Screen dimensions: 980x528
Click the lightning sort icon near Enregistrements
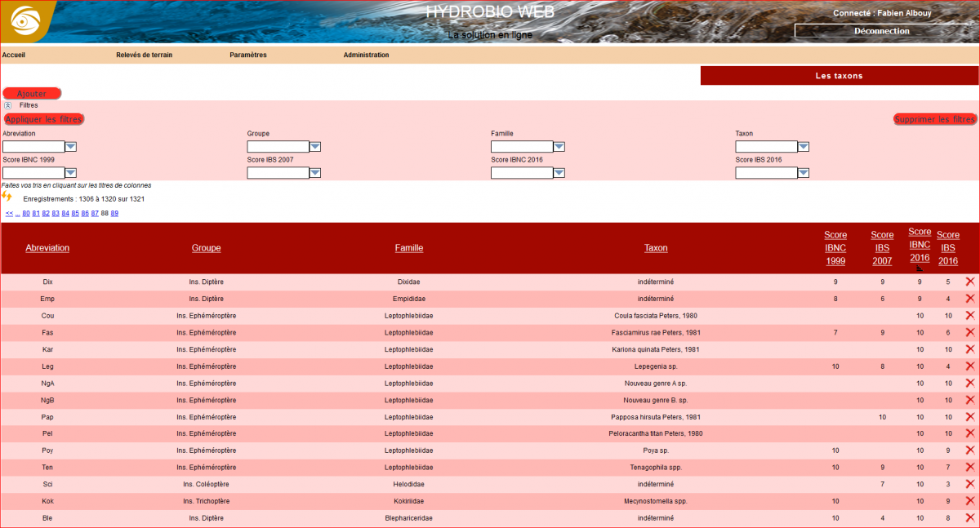click(7, 196)
